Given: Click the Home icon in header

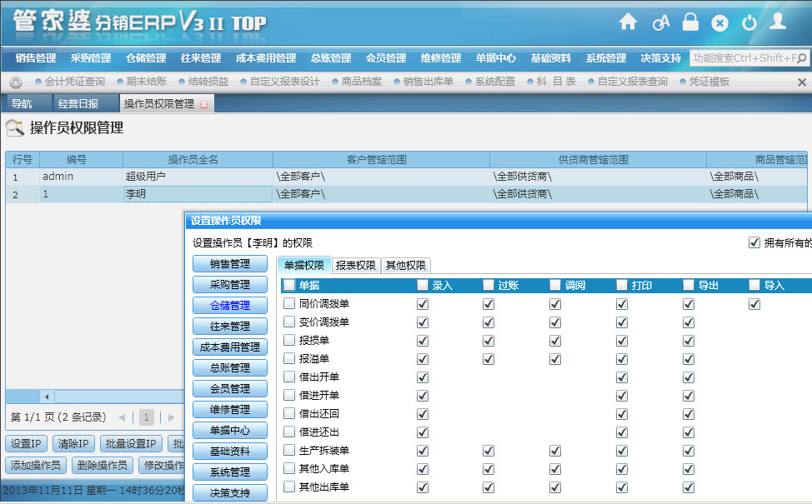Looking at the screenshot, I should coord(628,22).
